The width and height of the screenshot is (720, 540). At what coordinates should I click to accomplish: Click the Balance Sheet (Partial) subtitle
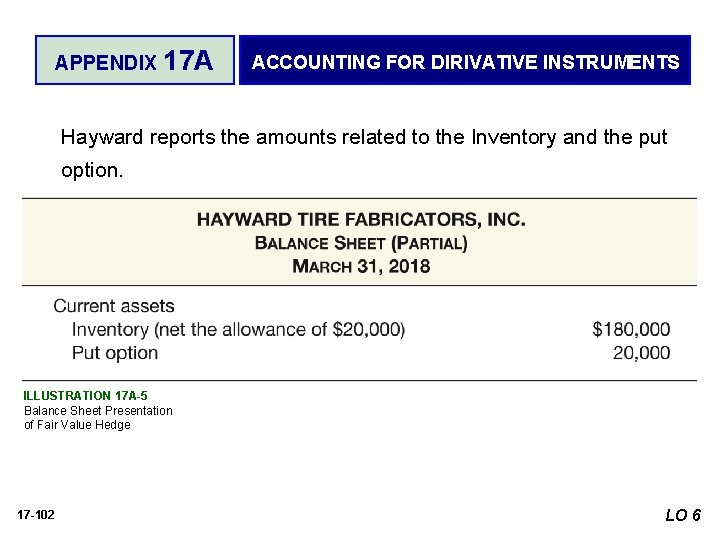(x=360, y=243)
